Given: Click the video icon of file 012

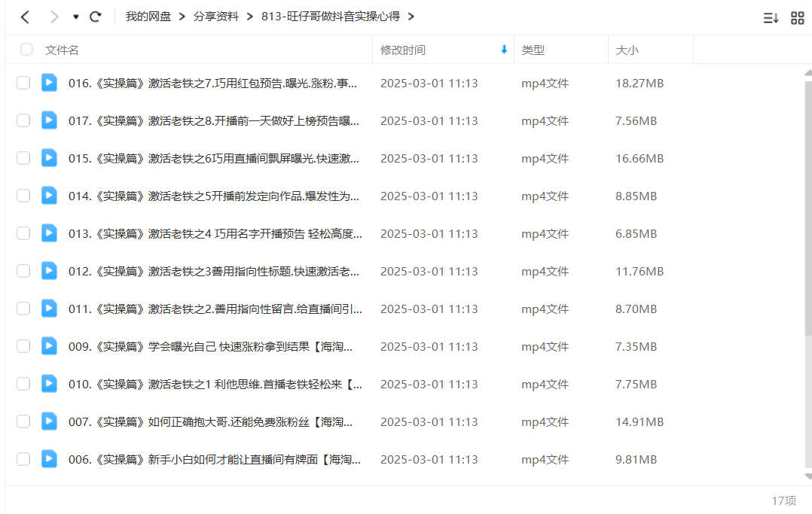Looking at the screenshot, I should pos(49,270).
